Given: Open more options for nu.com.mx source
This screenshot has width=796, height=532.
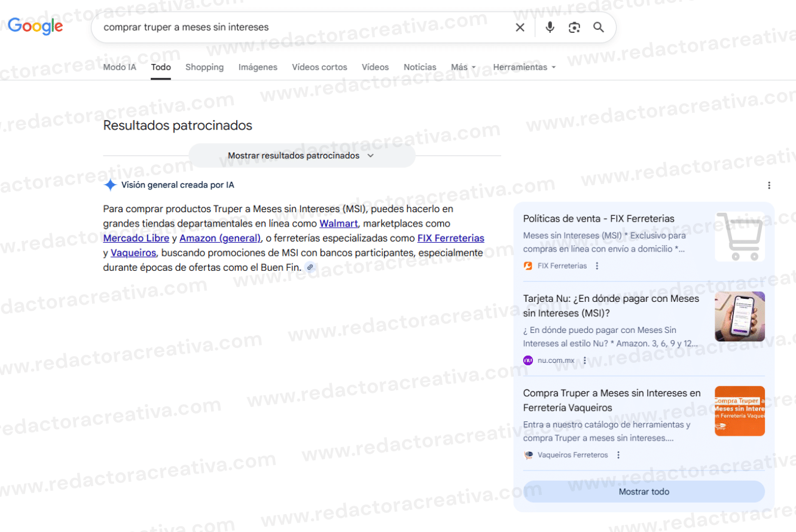Looking at the screenshot, I should point(585,360).
